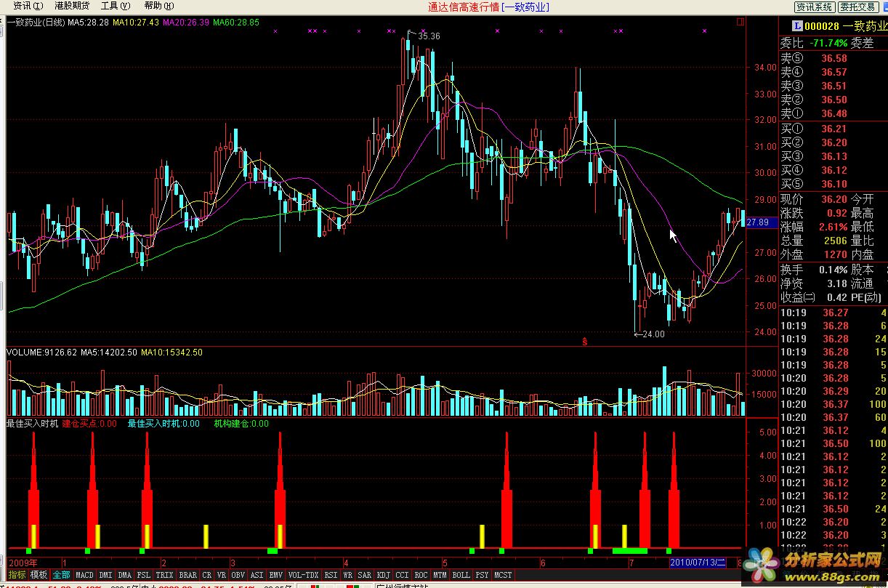Viewport: 888px width, 588px height.
Task: Click the 换手 value 0.14%
Action: (x=833, y=269)
